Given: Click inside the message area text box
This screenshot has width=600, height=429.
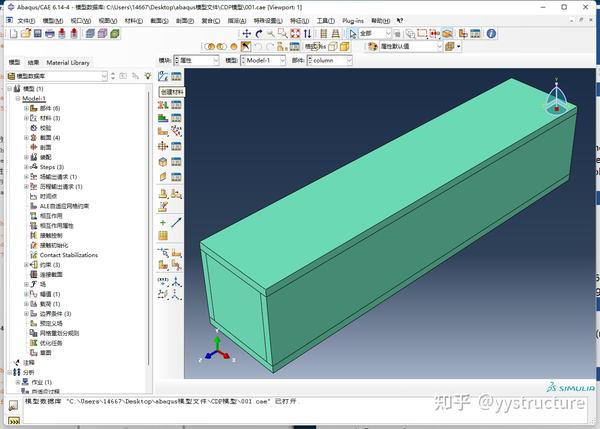Looking at the screenshot, I should [304, 410].
